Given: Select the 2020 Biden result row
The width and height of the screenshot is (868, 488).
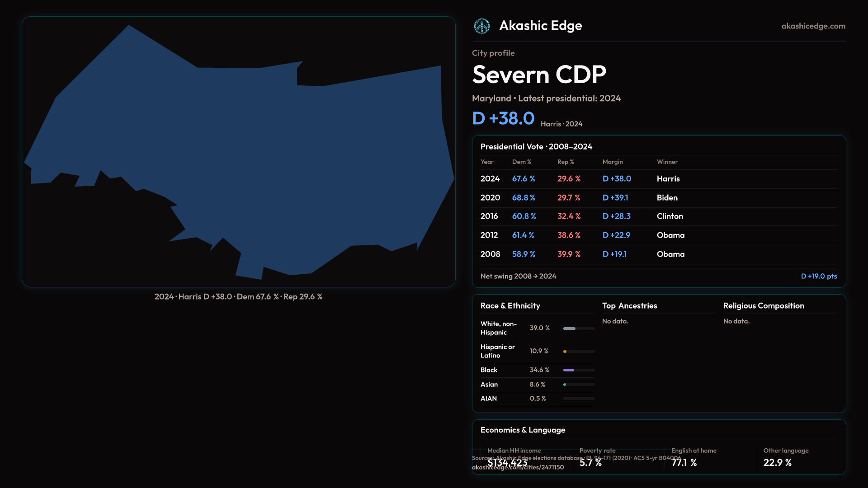Looking at the screenshot, I should click(658, 198).
